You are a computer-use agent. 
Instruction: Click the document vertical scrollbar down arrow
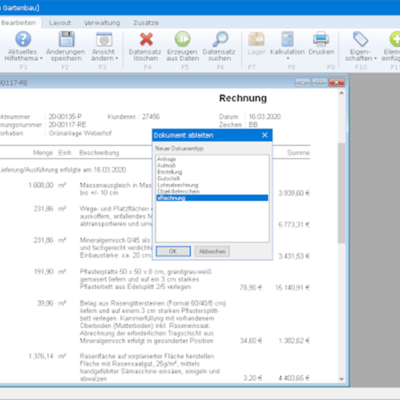(341, 379)
